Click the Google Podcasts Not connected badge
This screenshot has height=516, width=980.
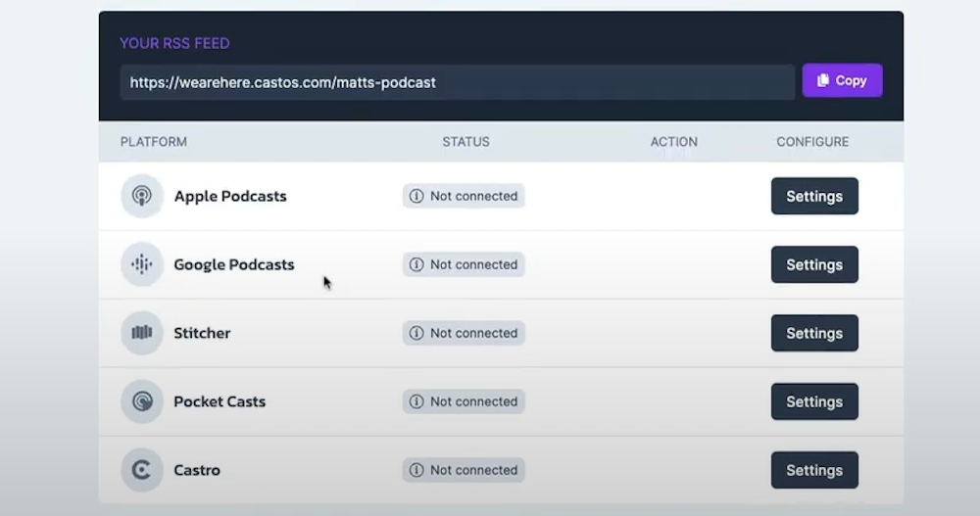(464, 264)
